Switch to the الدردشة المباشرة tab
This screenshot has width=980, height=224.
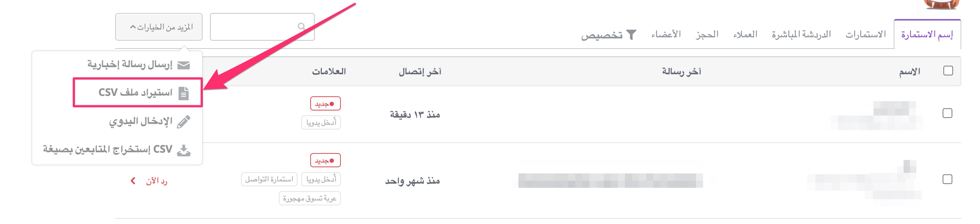click(x=801, y=35)
